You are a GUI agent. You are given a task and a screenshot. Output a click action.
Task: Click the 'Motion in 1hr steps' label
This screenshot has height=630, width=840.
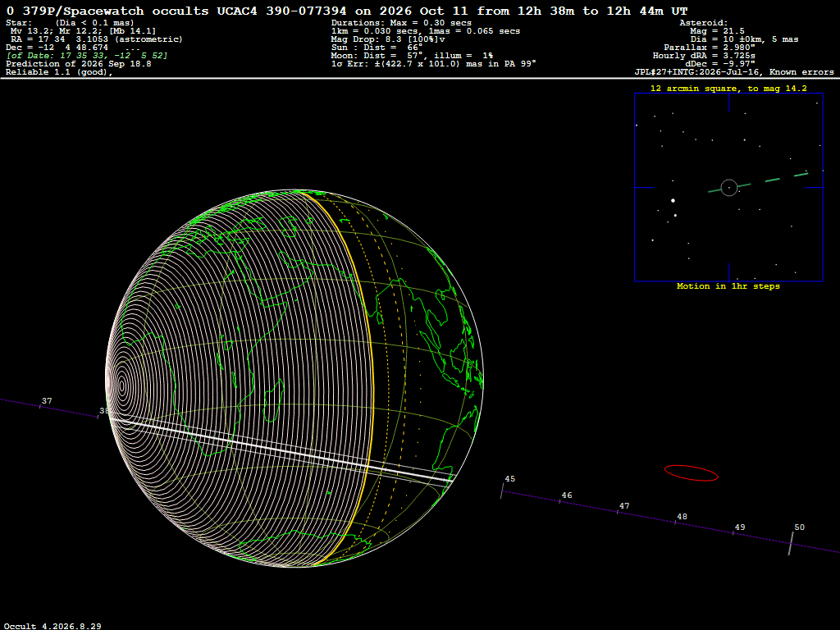[728, 286]
